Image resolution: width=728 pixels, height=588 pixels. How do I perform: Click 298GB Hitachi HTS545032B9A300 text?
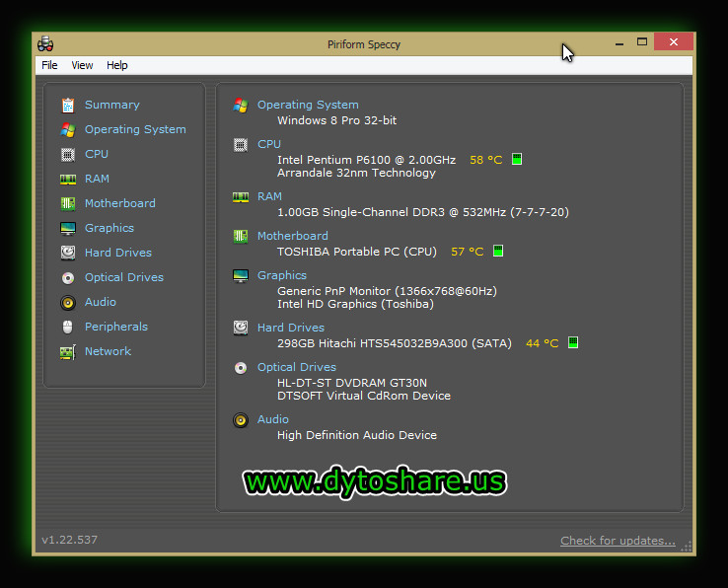coord(395,343)
